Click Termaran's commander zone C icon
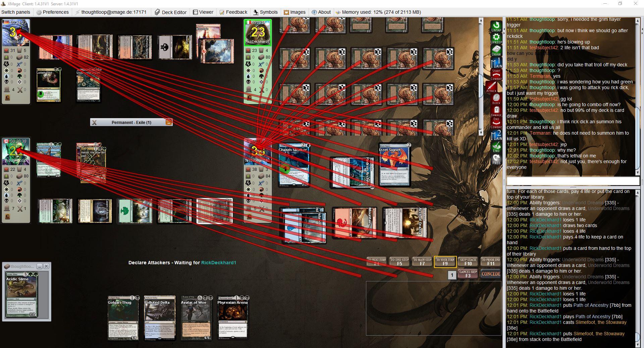The image size is (644, 348). (7, 97)
